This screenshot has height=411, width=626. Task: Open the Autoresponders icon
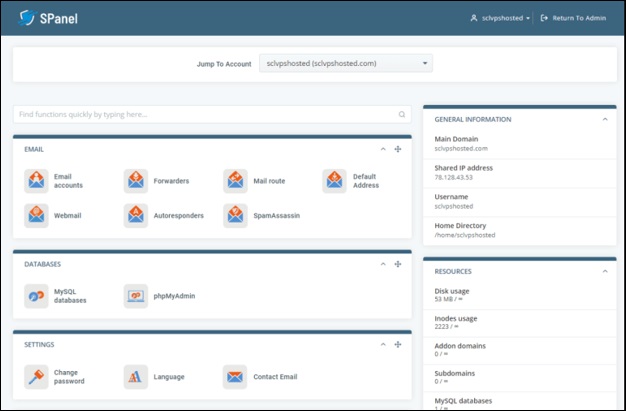point(136,216)
